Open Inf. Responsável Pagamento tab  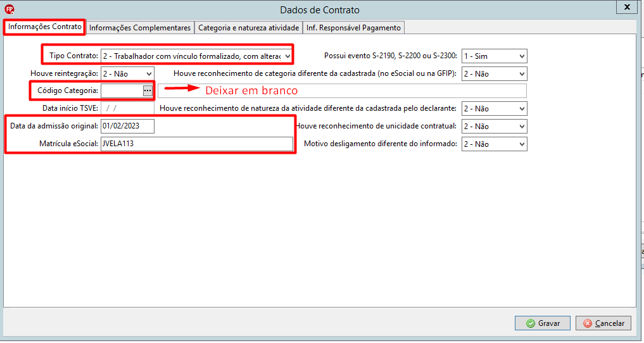(353, 28)
